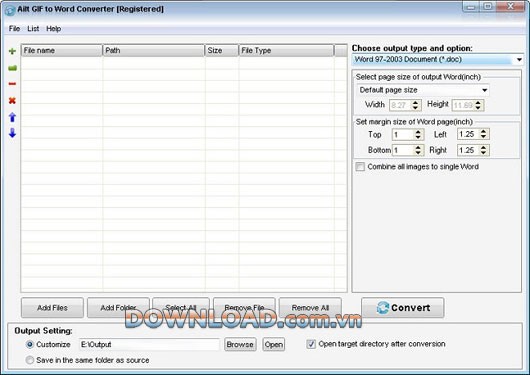Decrease the Bottom margin spinner

(418, 153)
